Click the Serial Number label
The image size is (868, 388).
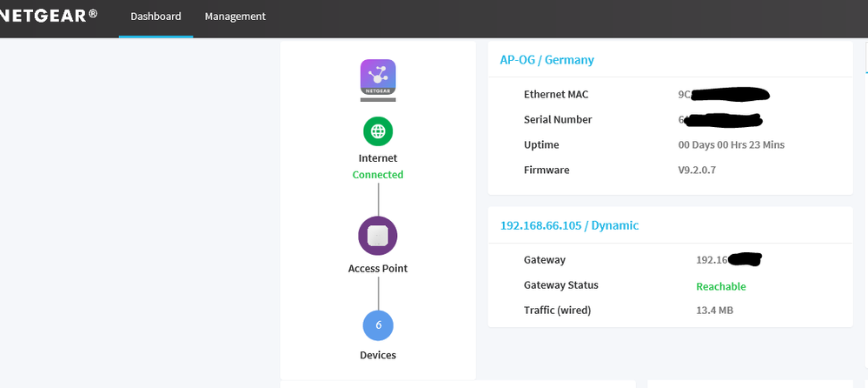pos(558,120)
